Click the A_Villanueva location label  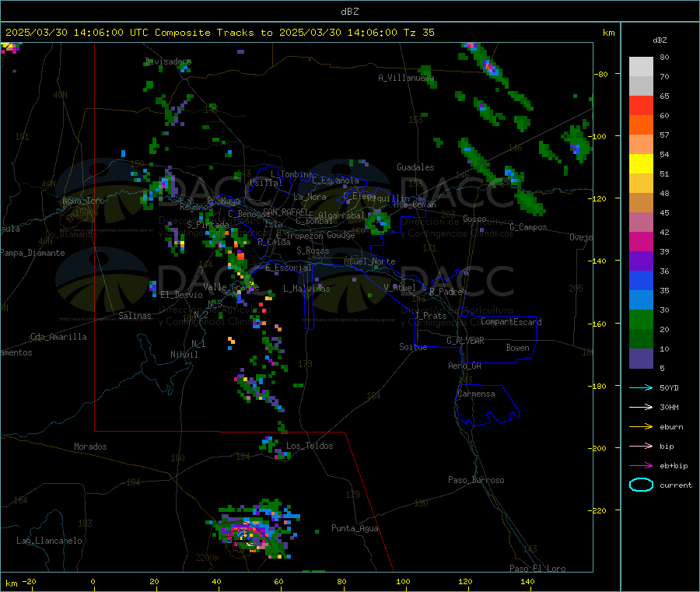tap(406, 78)
